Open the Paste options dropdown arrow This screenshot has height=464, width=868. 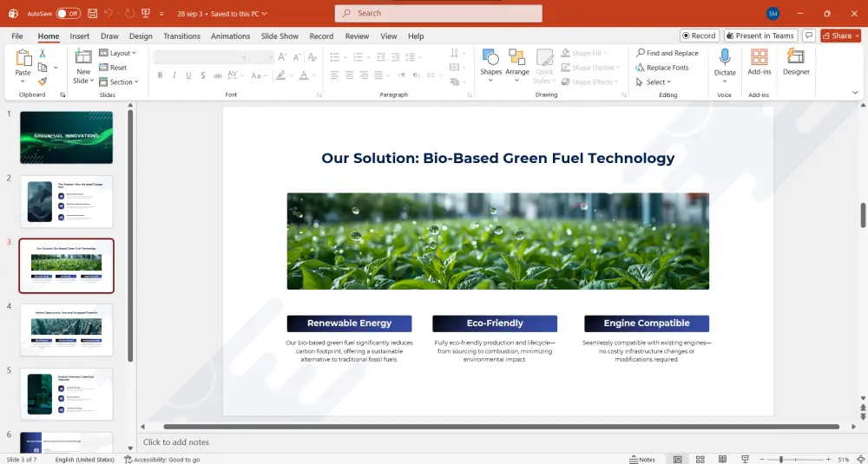coord(23,81)
